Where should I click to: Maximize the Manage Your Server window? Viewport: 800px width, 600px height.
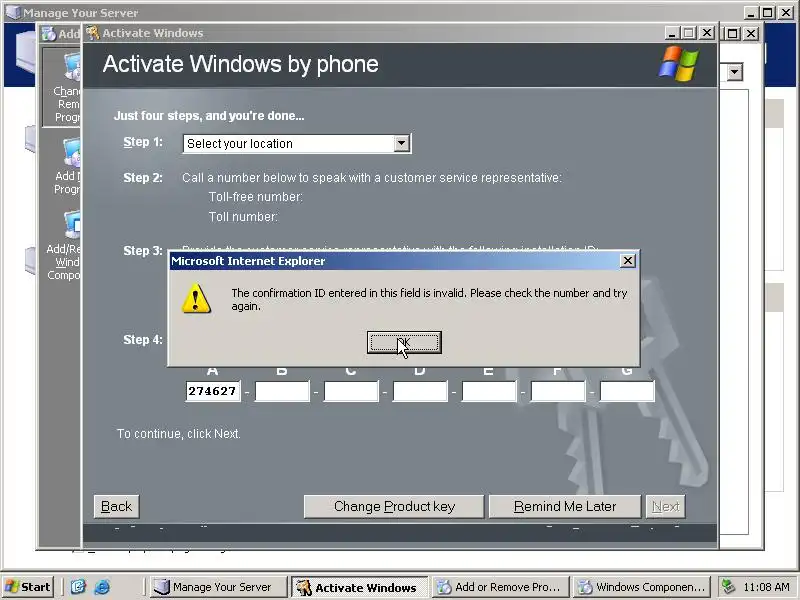click(x=768, y=12)
